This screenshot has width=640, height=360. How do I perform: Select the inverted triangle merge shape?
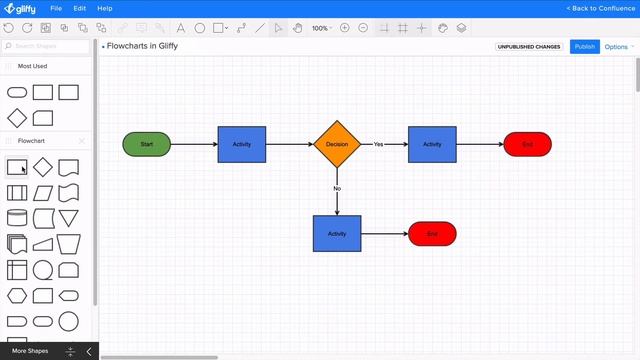point(69,218)
